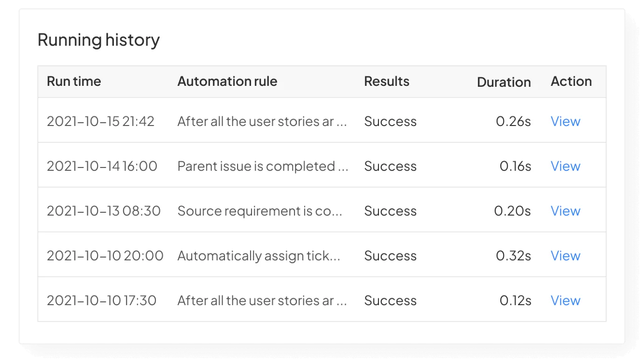
Task: Open View link for 2021-10-14 16:00 run
Action: tap(565, 166)
